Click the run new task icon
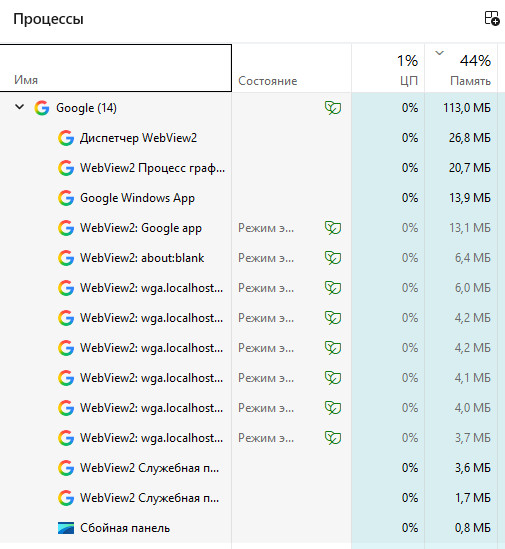This screenshot has width=505, height=549. (x=492, y=18)
